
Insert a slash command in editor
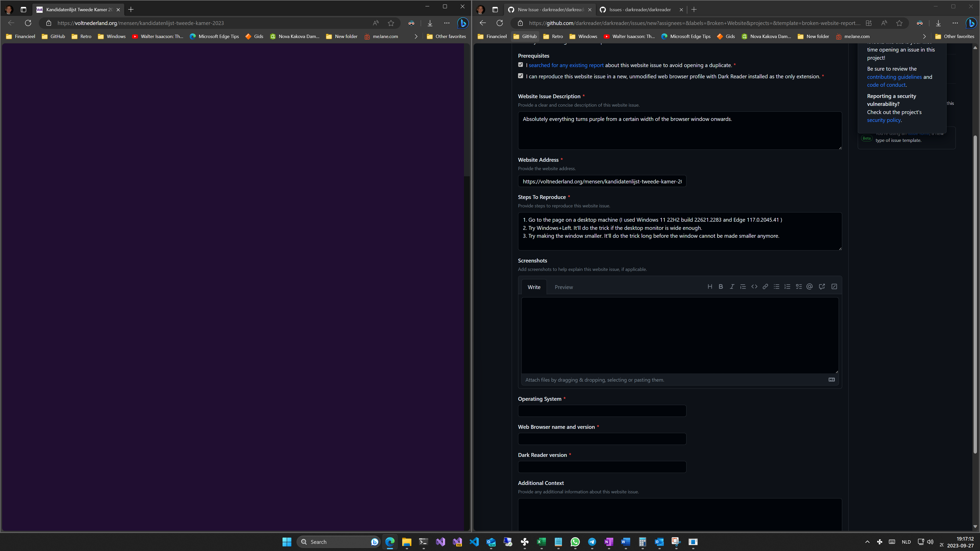click(834, 287)
